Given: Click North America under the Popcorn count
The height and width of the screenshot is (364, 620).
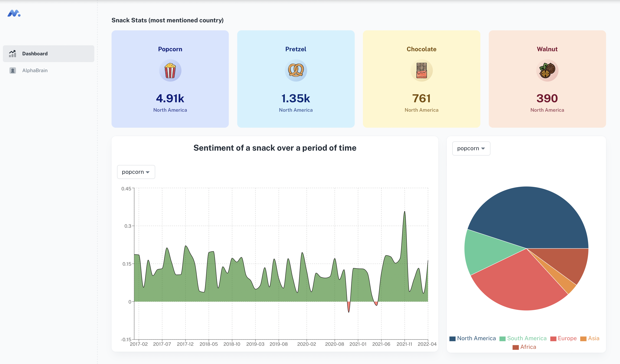Looking at the screenshot, I should pyautogui.click(x=170, y=110).
